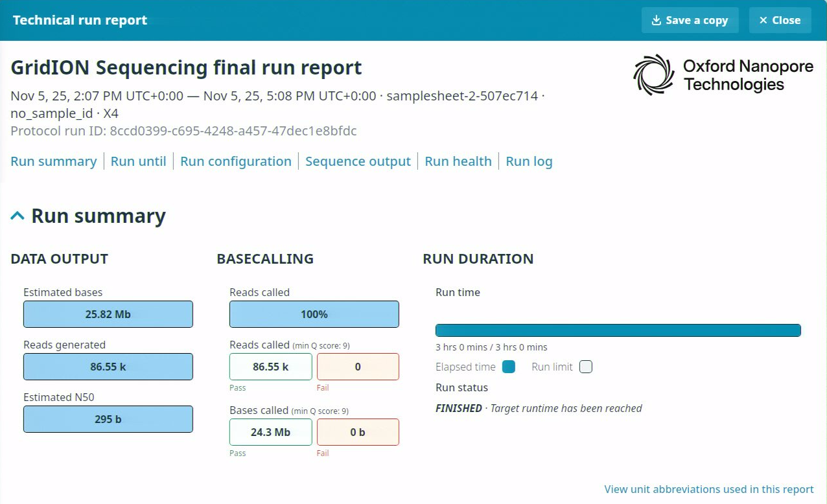Select the Estimated bases 25.82 Mb value

click(108, 314)
